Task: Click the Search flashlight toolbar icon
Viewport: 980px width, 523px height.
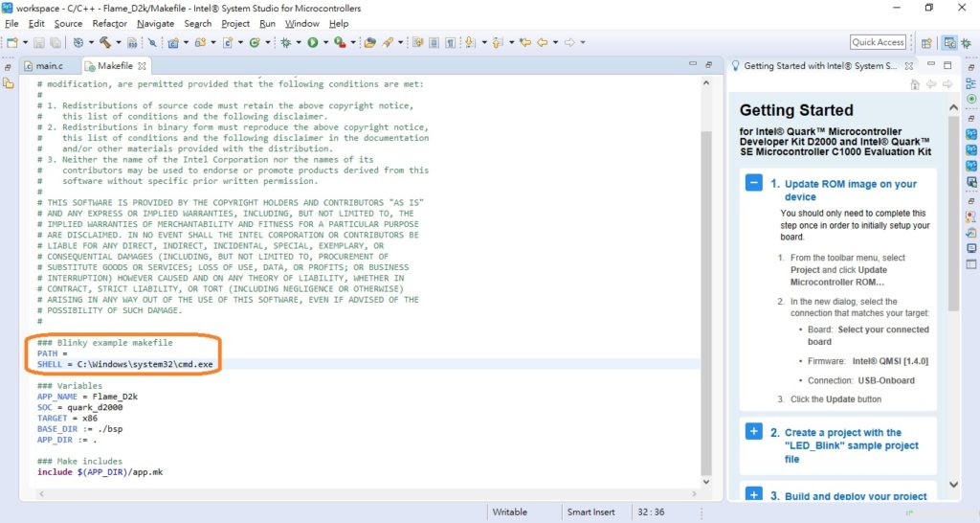Action: (x=389, y=42)
